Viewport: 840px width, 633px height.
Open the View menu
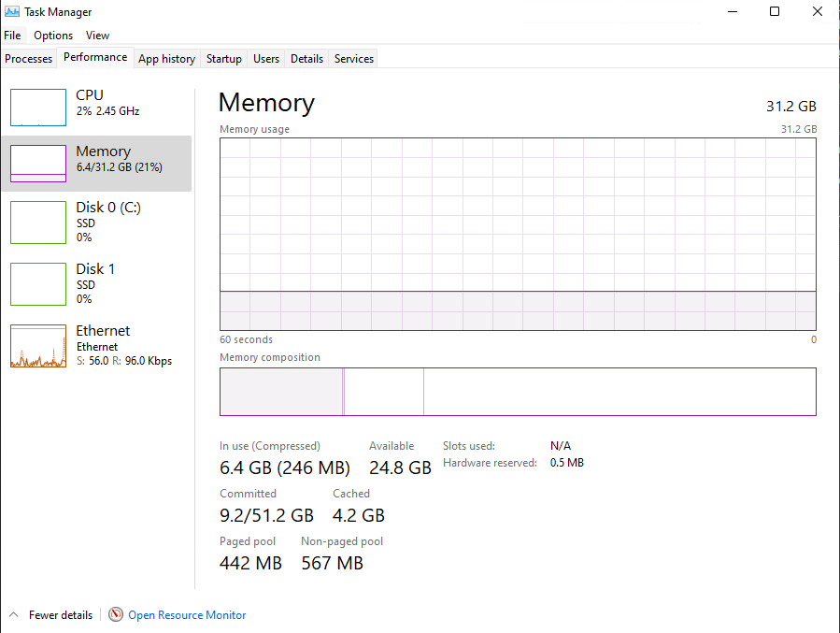point(98,36)
